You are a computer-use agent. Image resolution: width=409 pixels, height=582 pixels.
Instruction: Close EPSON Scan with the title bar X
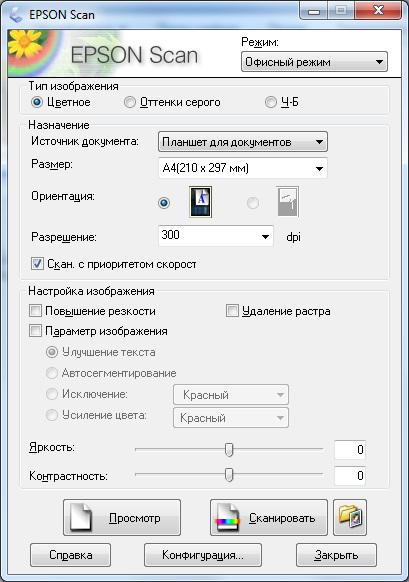(378, 11)
